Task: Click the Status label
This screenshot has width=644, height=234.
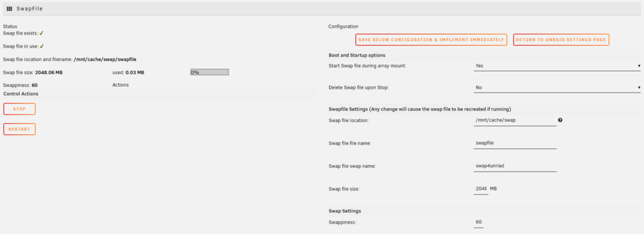Action: pos(10,26)
